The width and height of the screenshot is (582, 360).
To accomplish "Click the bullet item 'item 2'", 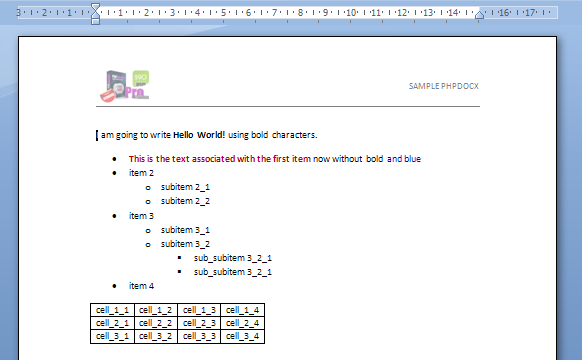I will pyautogui.click(x=141, y=173).
